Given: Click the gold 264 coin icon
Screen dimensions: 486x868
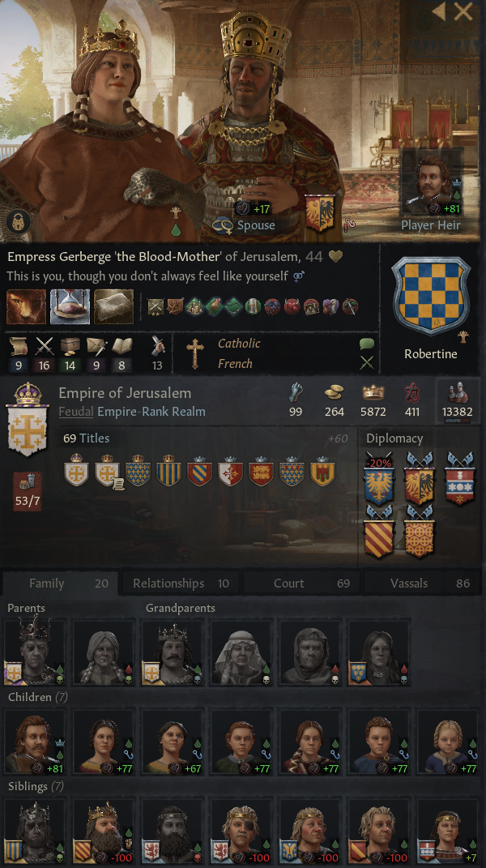Looking at the screenshot, I should coord(334,393).
